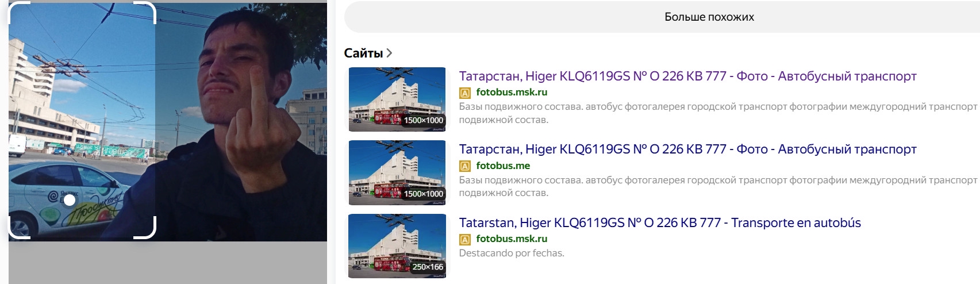
Task: Click the second 1500×1000 result thumbnail
Action: [397, 172]
